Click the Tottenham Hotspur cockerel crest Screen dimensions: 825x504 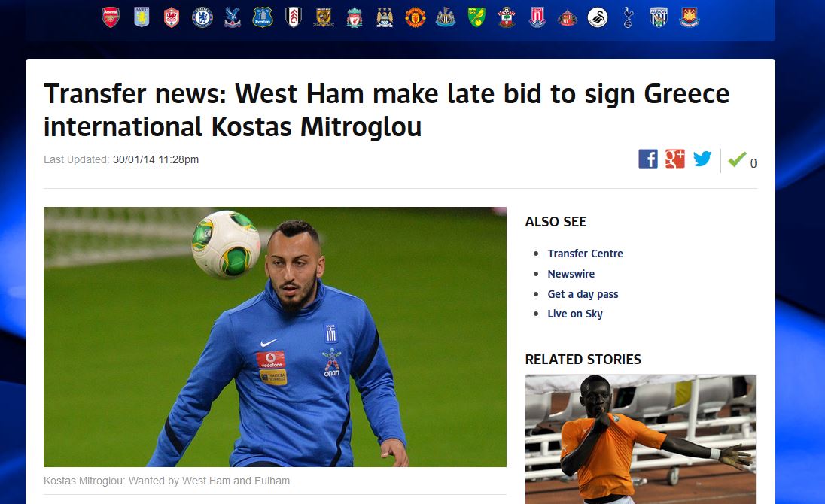pos(628,17)
